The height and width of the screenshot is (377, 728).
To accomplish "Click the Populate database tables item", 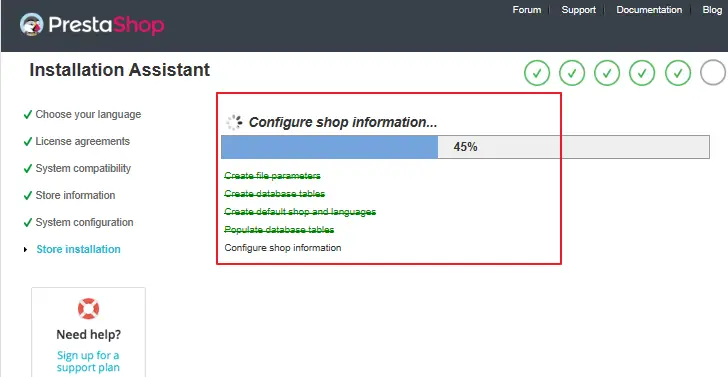I will [x=279, y=230].
